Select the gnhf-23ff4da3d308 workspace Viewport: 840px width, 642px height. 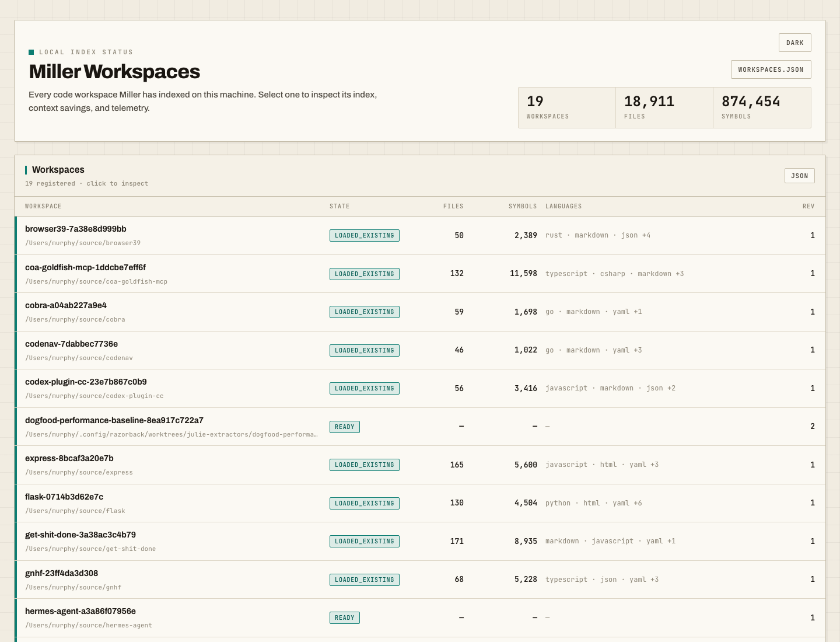point(420,580)
